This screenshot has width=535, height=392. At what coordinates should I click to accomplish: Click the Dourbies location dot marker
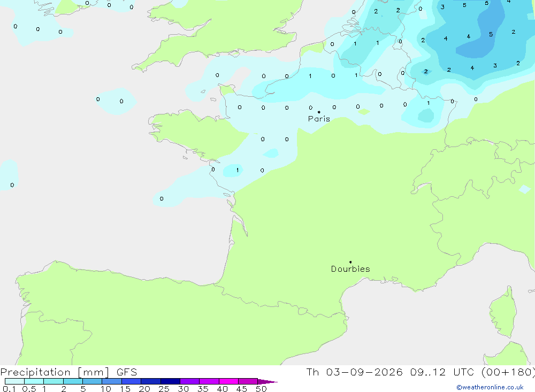(x=350, y=262)
